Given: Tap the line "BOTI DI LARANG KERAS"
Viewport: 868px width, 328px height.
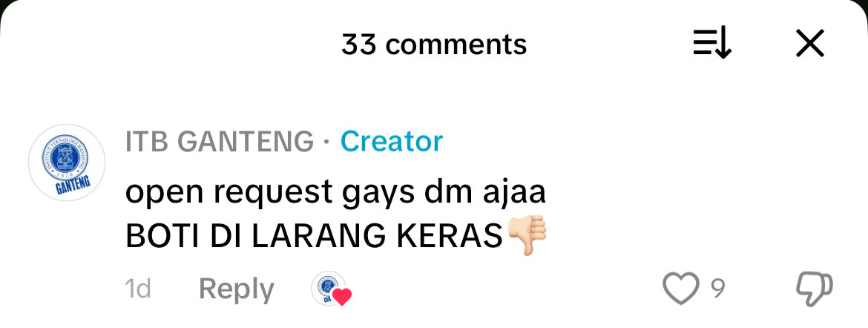Looking at the screenshot, I should [x=314, y=237].
